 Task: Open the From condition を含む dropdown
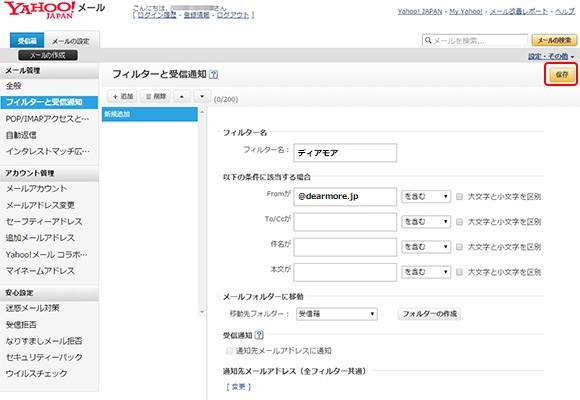(426, 196)
